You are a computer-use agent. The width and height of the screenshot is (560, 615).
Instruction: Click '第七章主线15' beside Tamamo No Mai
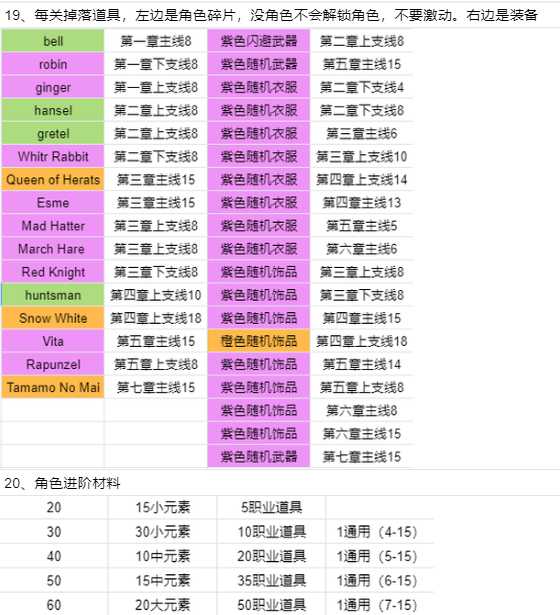point(156,388)
